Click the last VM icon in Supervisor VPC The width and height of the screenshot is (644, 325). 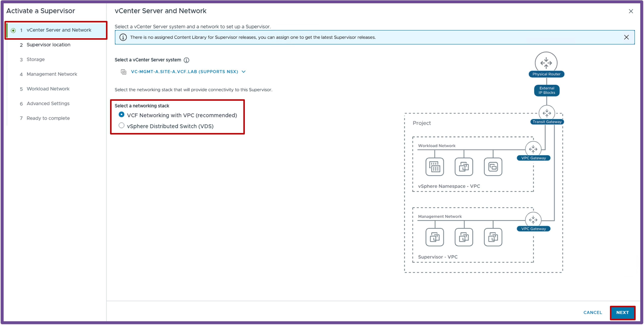[x=493, y=237]
